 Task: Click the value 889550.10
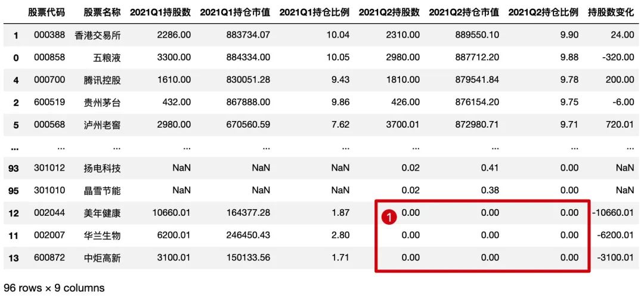(477, 35)
